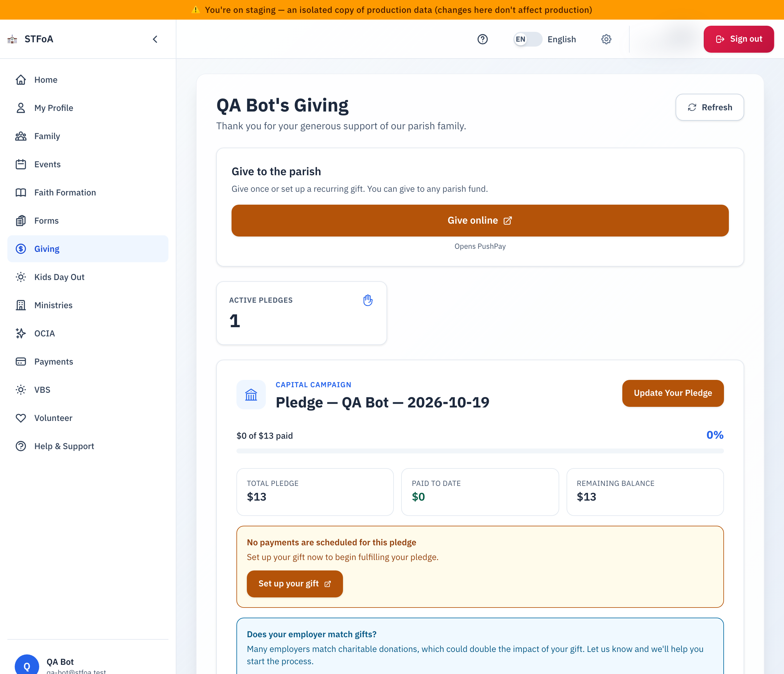The height and width of the screenshot is (674, 784).
Task: Open the OCIA menu item
Action: pos(88,333)
